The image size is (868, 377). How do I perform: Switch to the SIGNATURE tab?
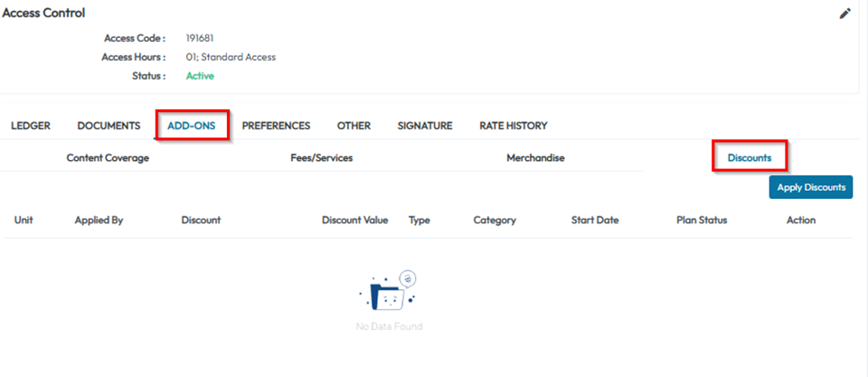click(x=425, y=126)
